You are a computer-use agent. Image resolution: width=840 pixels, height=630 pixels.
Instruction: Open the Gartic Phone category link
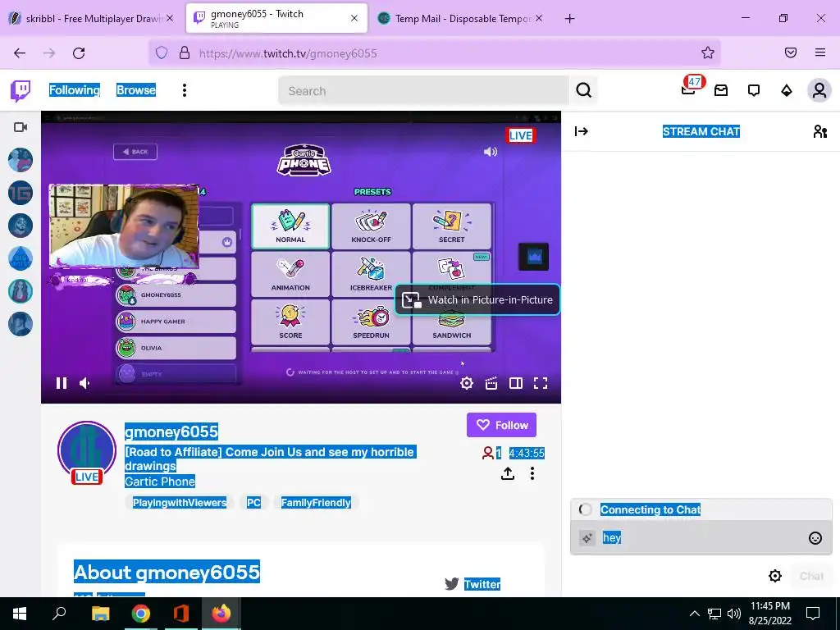(160, 482)
